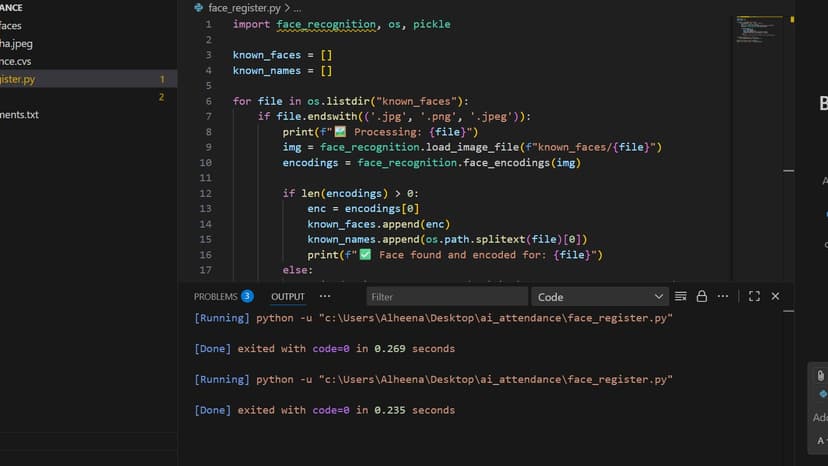The width and height of the screenshot is (828, 466).
Task: Click the breadcrumb ellipsis after face_register.py
Action: [x=297, y=8]
